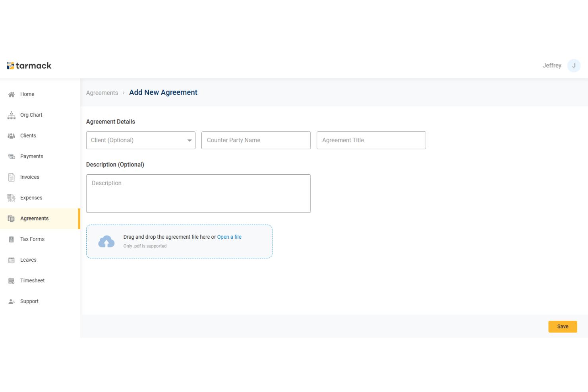The height and width of the screenshot is (392, 588).
Task: Click the Agreements sidebar icon
Action: point(12,219)
